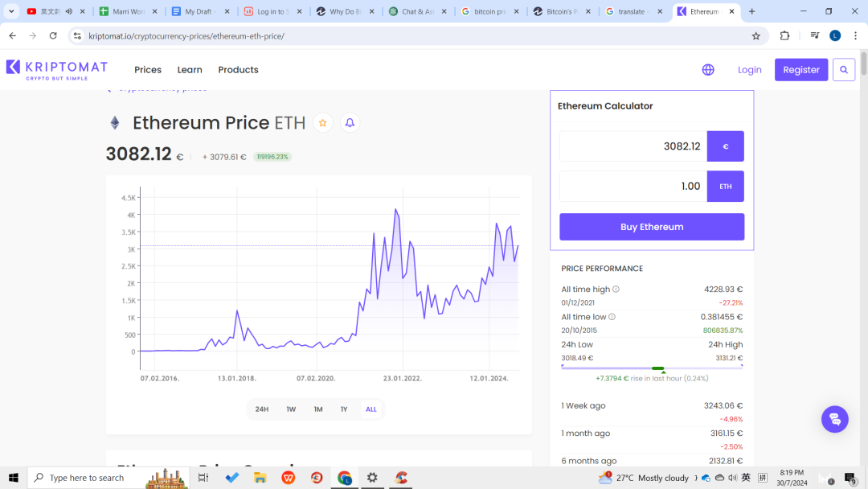Image resolution: width=868 pixels, height=489 pixels.
Task: Open File Explorer from taskbar
Action: 260,478
